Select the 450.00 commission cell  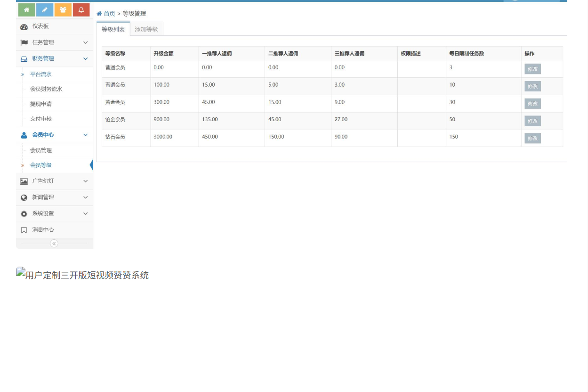click(232, 137)
